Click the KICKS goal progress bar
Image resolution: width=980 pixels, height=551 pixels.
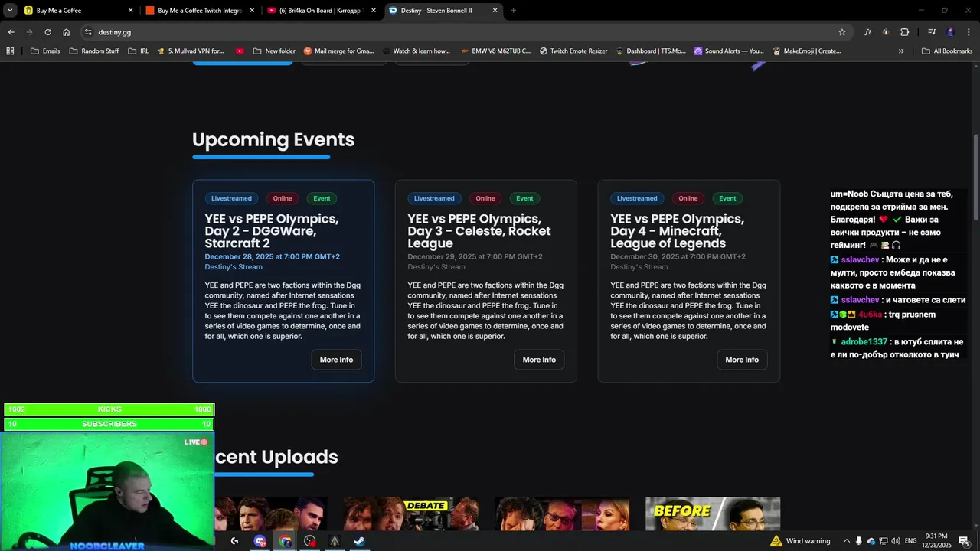[109, 409]
